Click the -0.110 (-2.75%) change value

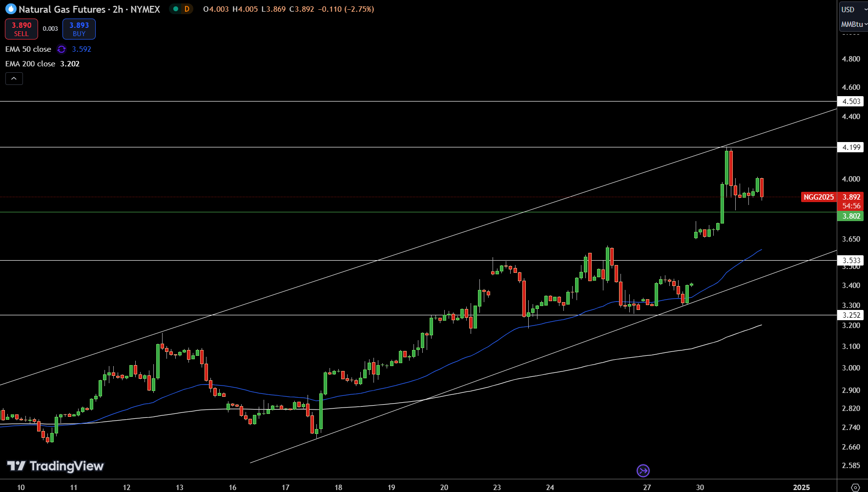[x=346, y=9]
